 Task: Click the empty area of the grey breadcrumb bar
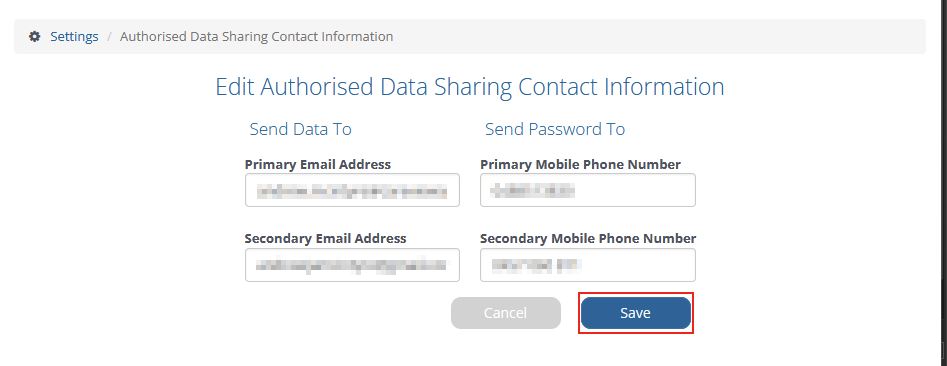click(x=658, y=36)
